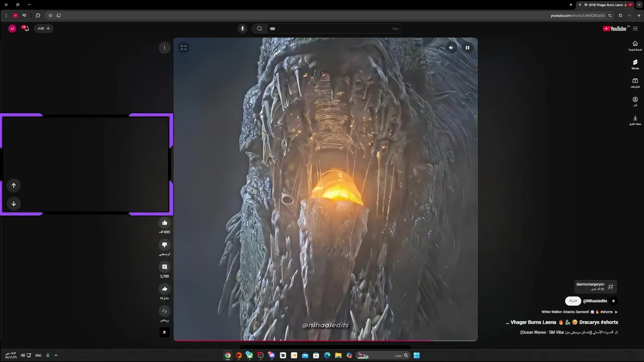The height and width of the screenshot is (362, 644).
Task: Open the daemontargaryen hashtag chip
Action: point(596,287)
